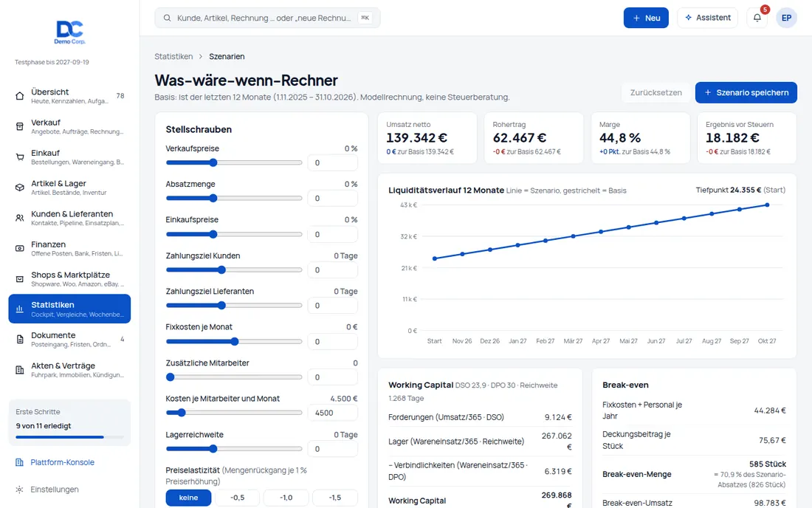
Task: Click the Lagerreichweite slider handle
Action: pyautogui.click(x=213, y=449)
